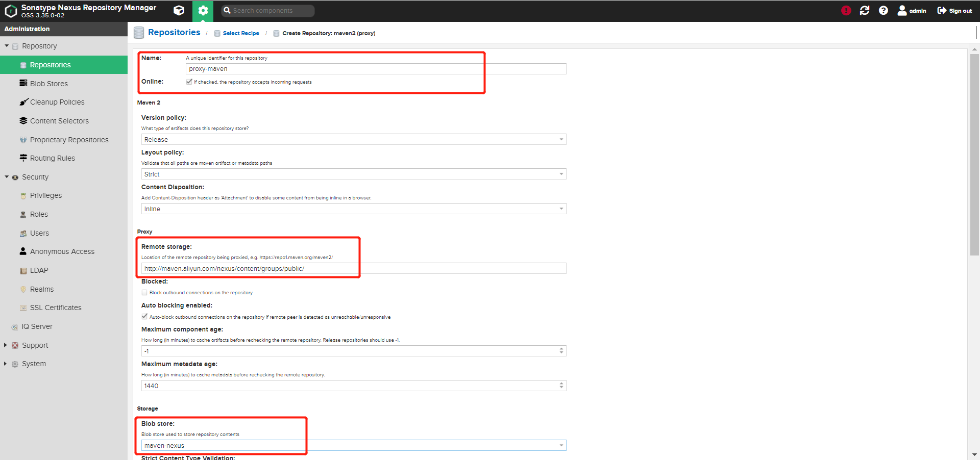980x460 pixels.
Task: Click the admin username label
Action: pos(918,11)
